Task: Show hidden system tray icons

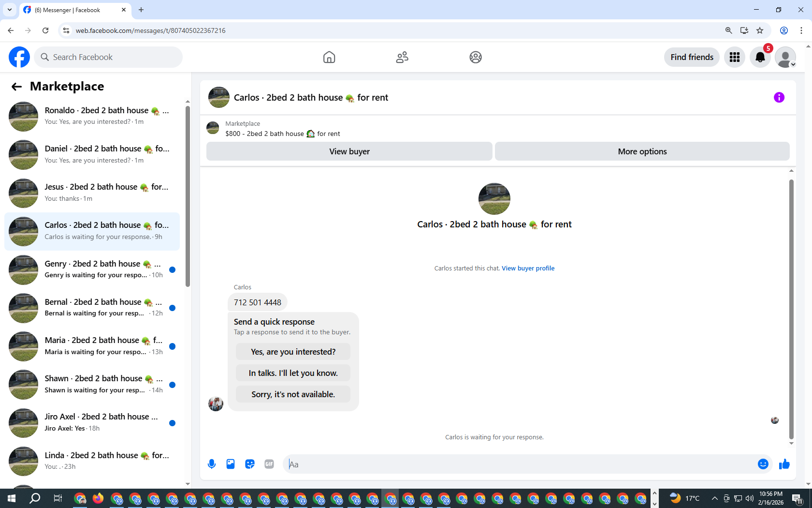Action: tap(714, 498)
